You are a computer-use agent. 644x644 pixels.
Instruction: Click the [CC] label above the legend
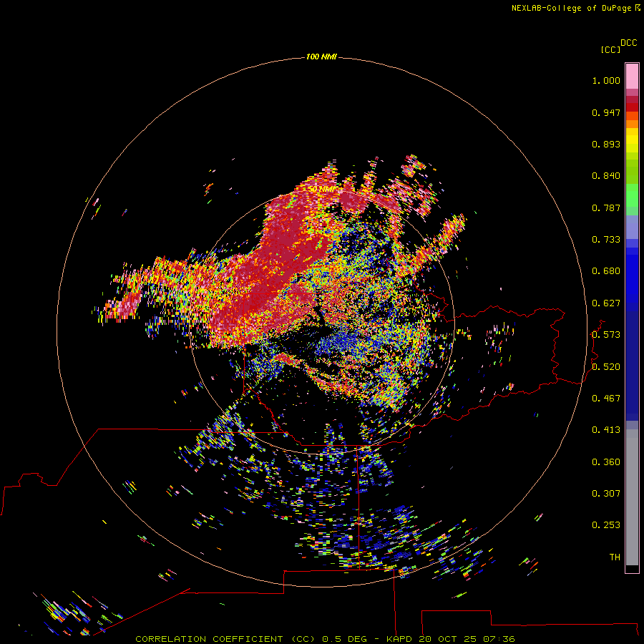(x=610, y=50)
